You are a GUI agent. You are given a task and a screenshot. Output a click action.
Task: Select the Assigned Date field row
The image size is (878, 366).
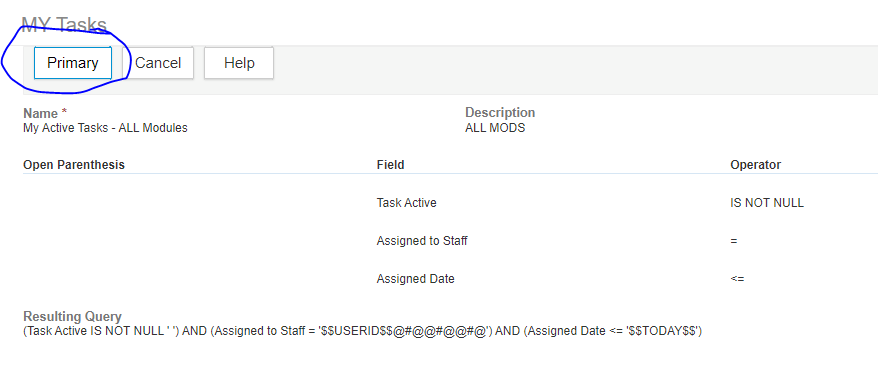[x=415, y=279]
